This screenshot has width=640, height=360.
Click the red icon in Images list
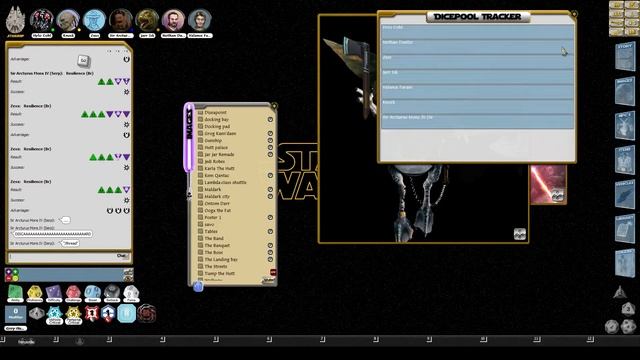click(273, 272)
